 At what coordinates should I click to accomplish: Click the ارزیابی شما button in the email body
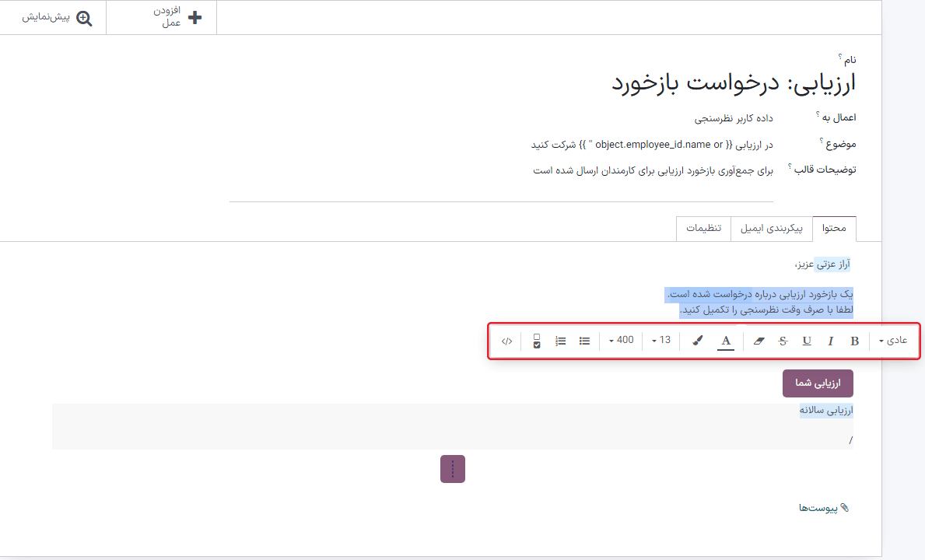click(817, 383)
